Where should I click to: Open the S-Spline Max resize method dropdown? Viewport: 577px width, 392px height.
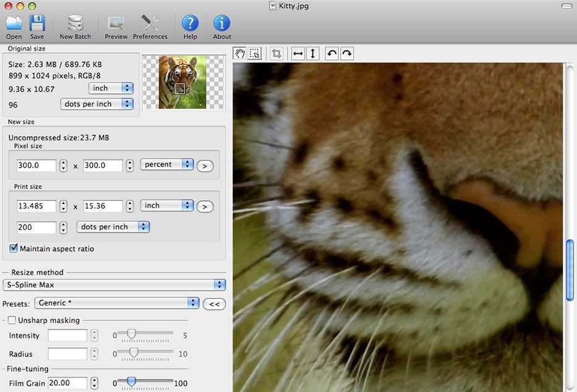(114, 284)
